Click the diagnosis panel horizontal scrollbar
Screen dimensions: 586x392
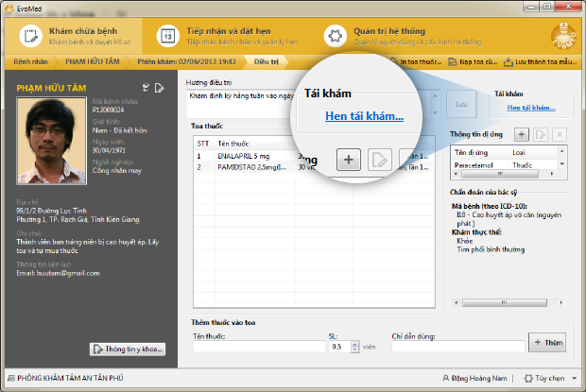(504, 302)
